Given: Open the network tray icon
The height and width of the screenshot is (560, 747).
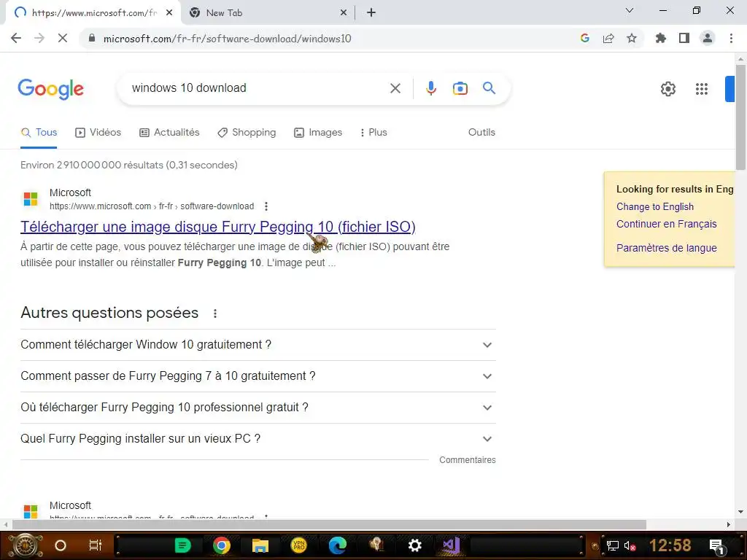Looking at the screenshot, I should click(613, 546).
